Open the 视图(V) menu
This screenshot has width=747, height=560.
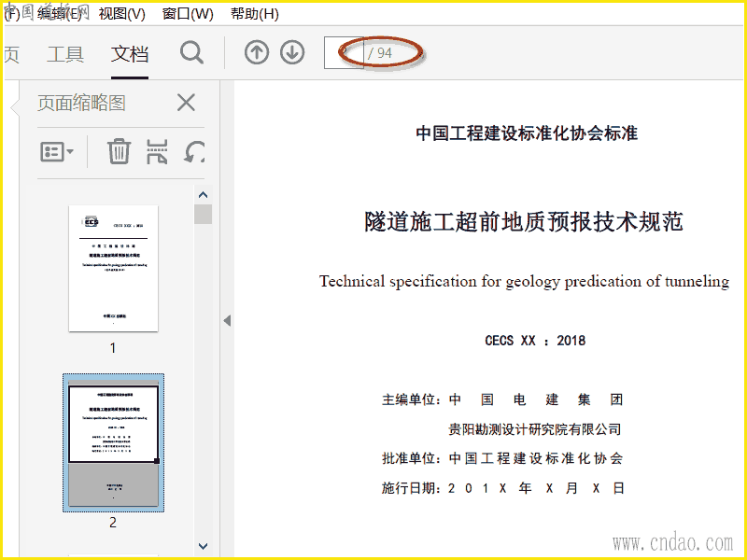pos(122,13)
